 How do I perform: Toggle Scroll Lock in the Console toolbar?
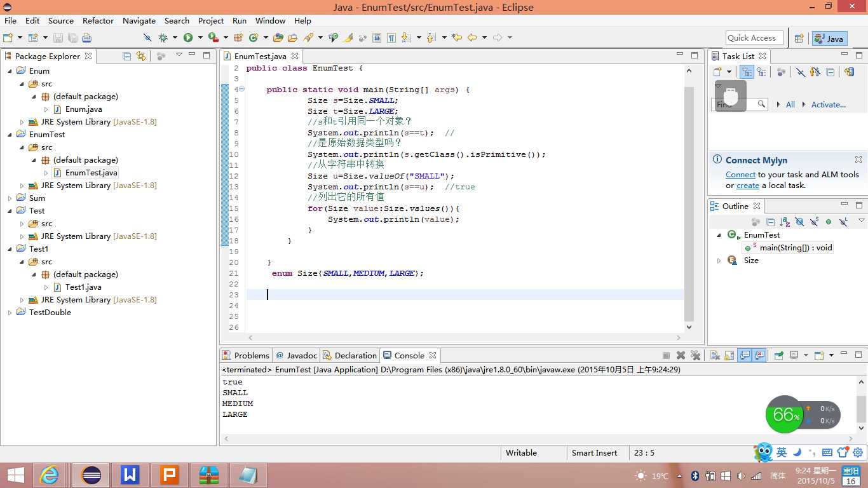[x=729, y=356]
